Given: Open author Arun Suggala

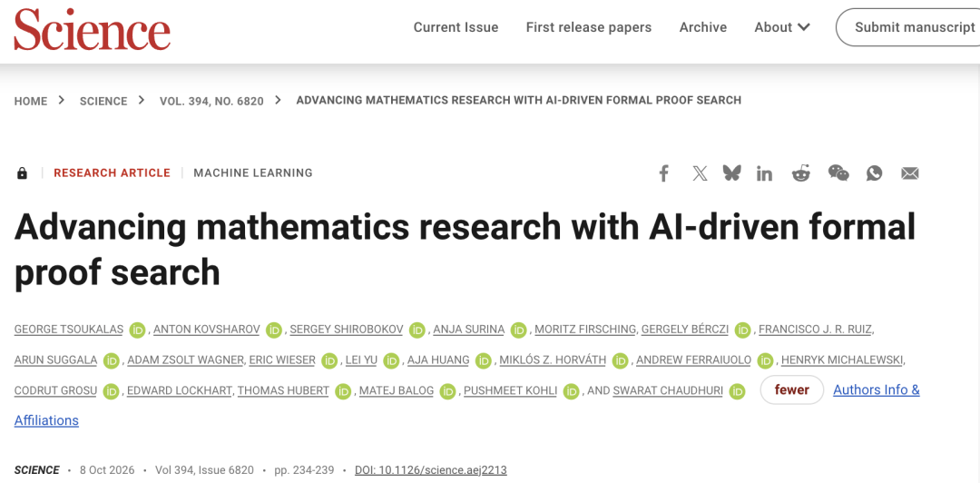Looking at the screenshot, I should tap(55, 360).
